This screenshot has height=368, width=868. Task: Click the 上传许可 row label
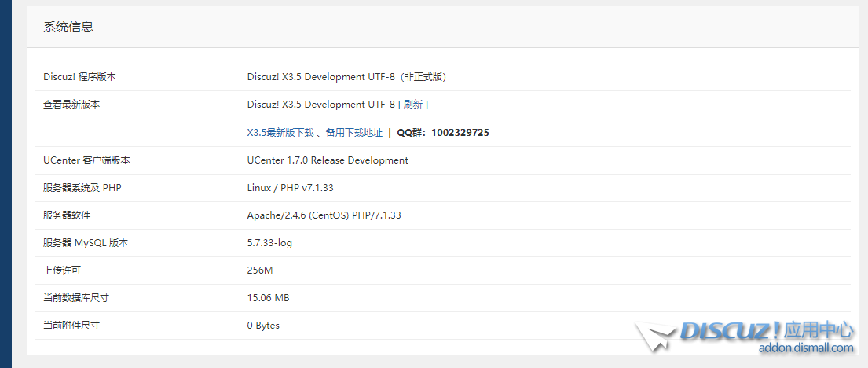click(62, 270)
